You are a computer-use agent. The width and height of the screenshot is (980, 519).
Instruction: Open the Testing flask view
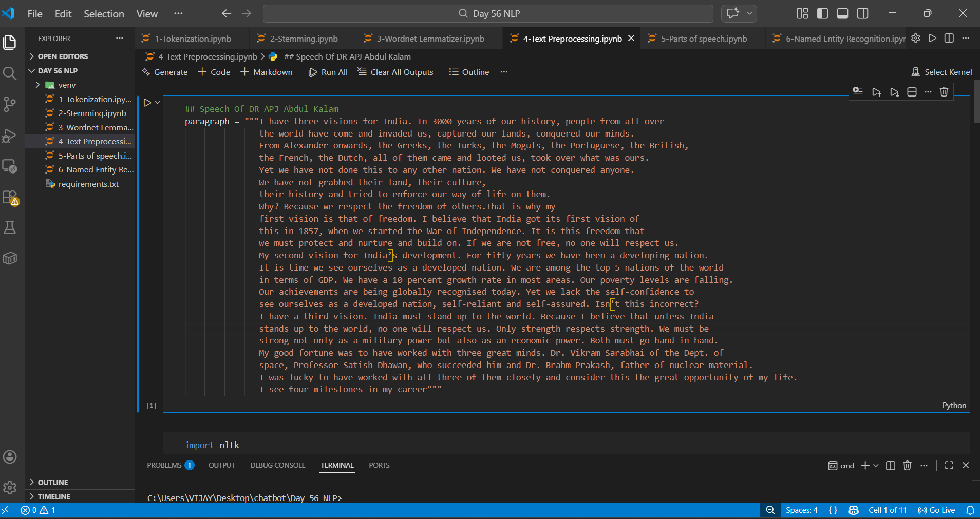10,227
